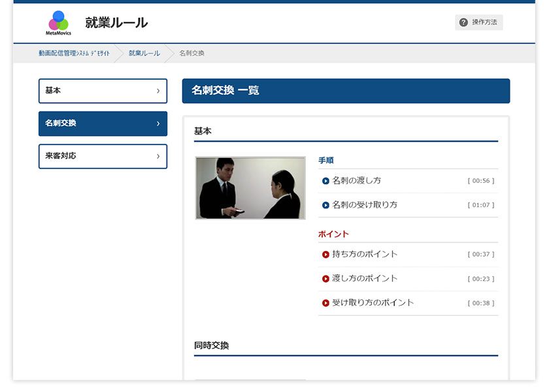Click red play icon beside 受け取り方のポイント

click(x=325, y=303)
